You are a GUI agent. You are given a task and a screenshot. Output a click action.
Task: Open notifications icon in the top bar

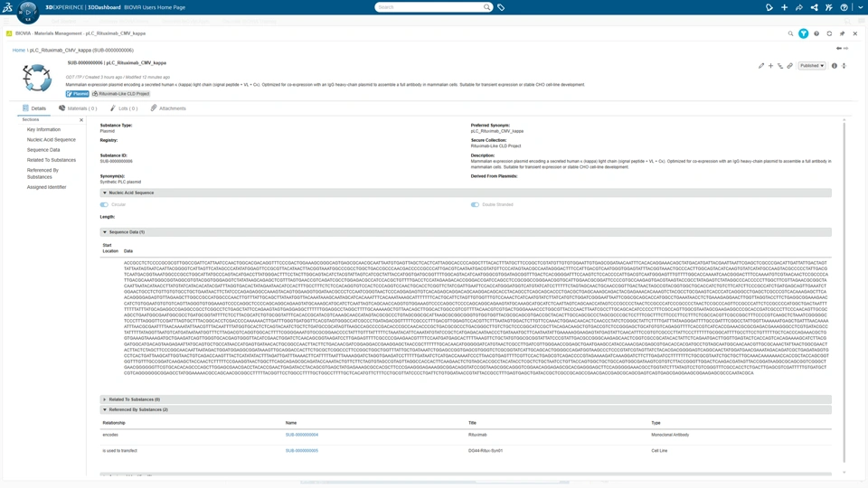coord(769,7)
